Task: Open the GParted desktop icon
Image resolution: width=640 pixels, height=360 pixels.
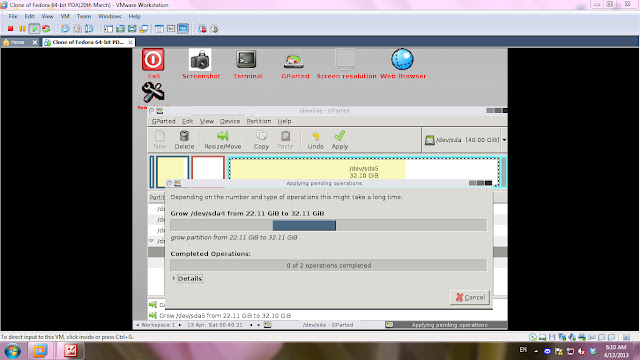Action: 294,61
